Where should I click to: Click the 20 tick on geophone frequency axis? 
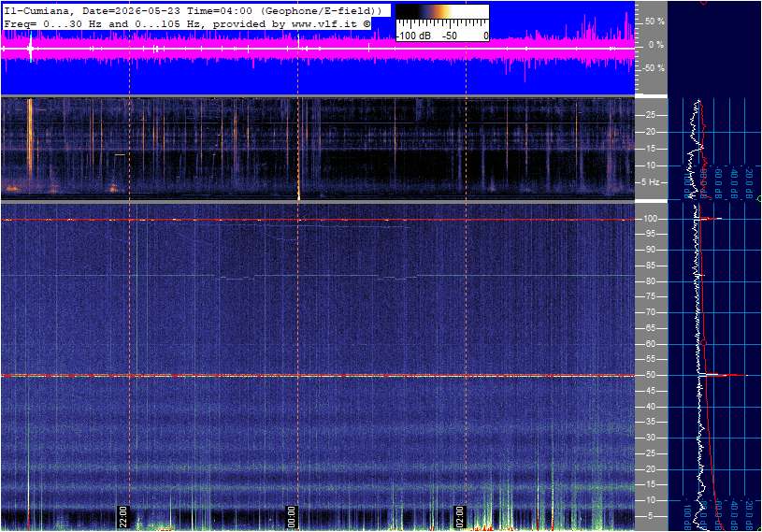[650, 132]
